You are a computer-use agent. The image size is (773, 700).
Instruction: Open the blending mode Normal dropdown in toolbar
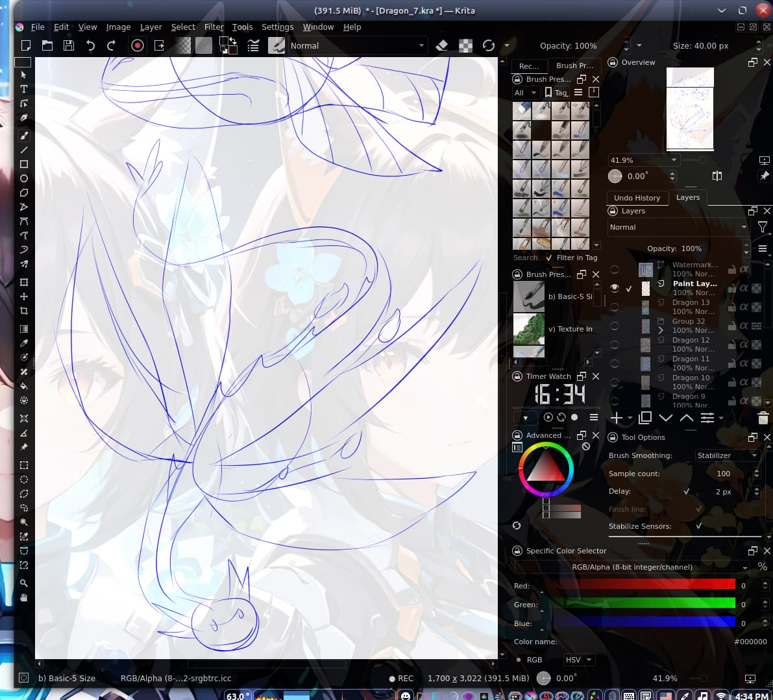358,46
